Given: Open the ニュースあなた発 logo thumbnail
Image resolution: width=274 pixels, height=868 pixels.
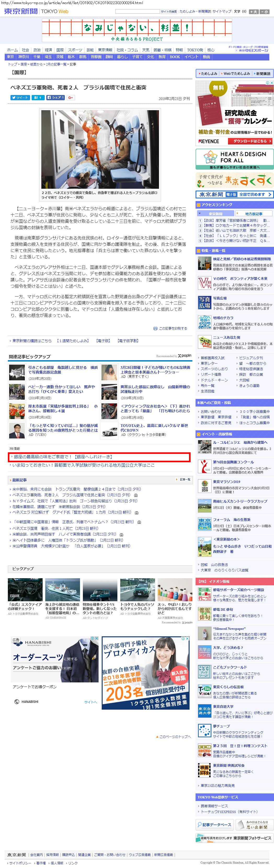Looking at the screenshot, I should pos(204,342).
